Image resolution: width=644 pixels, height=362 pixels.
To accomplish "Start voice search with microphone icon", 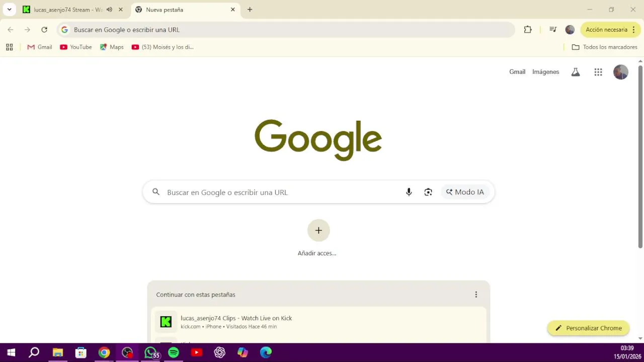I will point(409,192).
